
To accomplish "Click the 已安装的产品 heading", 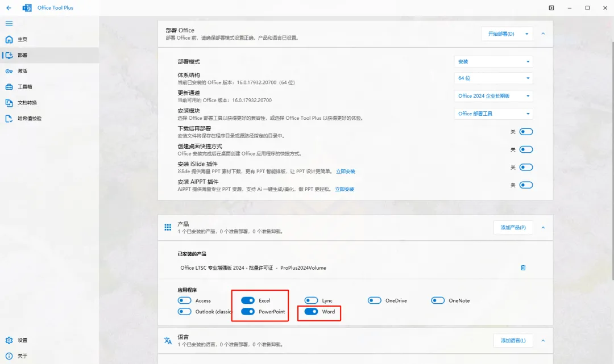I will coord(192,254).
